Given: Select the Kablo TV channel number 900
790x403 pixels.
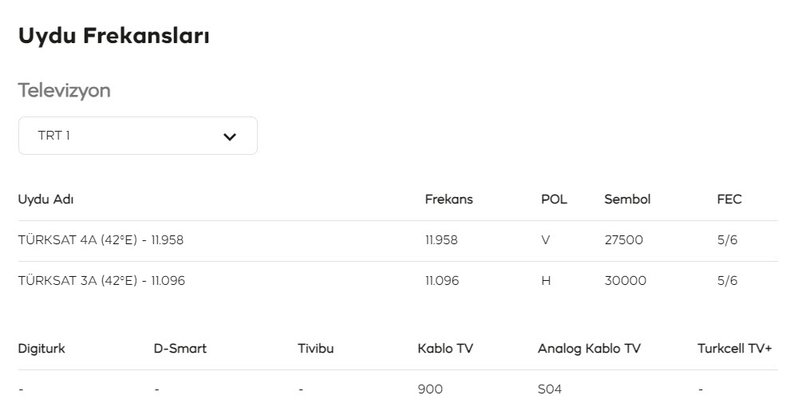Looking at the screenshot, I should click(430, 389).
